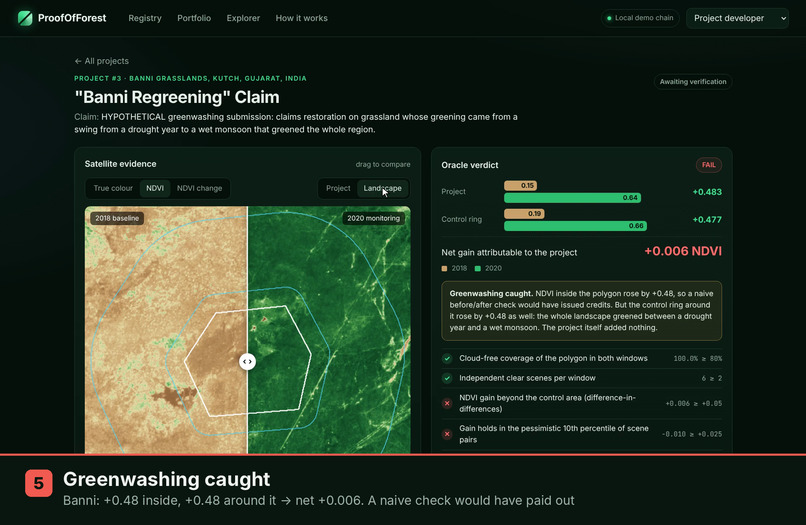Go back via All projects link

pos(101,61)
